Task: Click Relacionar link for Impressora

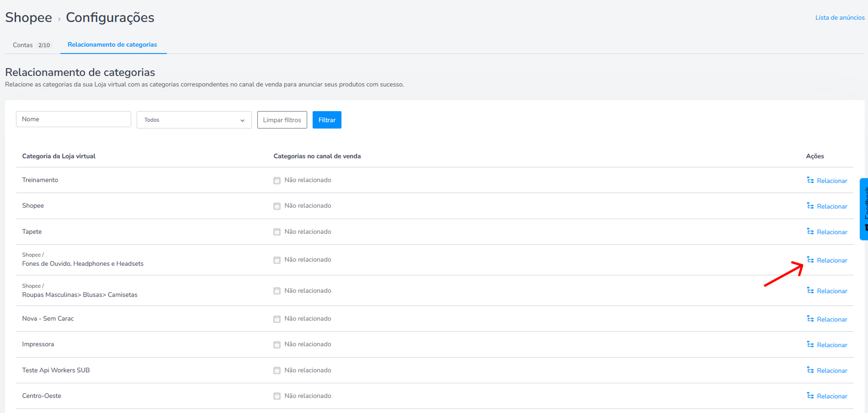Action: click(x=832, y=345)
